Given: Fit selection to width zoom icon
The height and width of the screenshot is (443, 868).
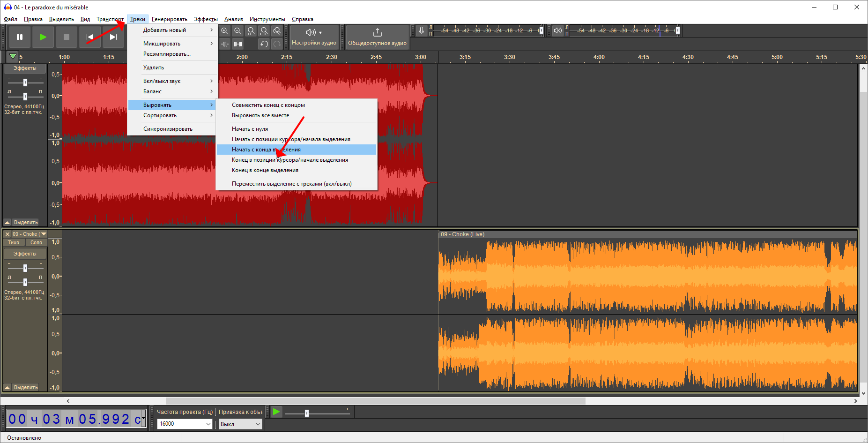Looking at the screenshot, I should (251, 31).
